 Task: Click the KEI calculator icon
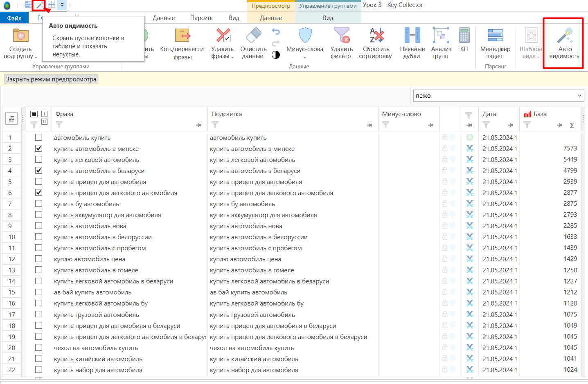pyautogui.click(x=464, y=36)
